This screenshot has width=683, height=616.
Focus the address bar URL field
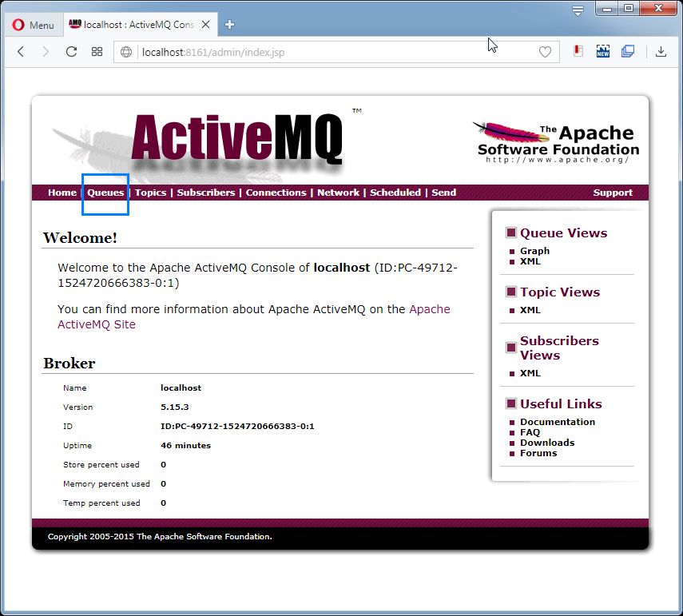coord(336,52)
